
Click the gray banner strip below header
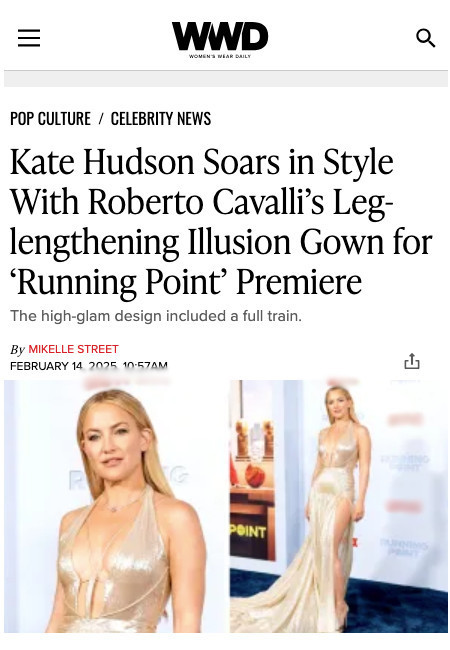[226, 79]
